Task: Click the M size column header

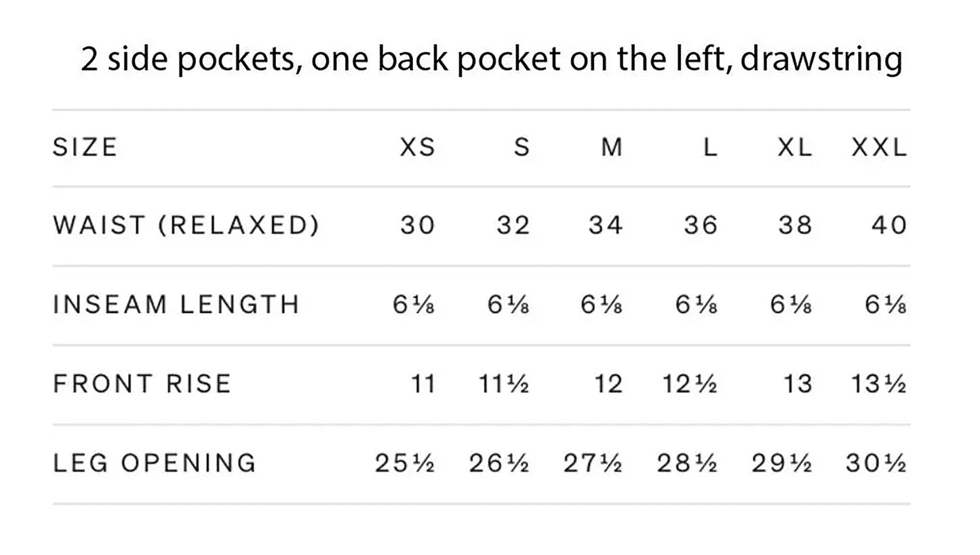Action: pos(612,147)
